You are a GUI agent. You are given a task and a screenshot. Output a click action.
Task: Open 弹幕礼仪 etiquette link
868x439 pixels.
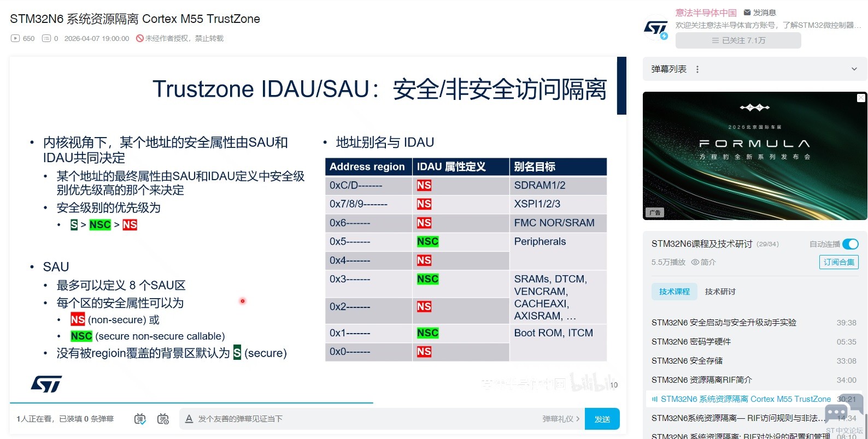pos(561,419)
